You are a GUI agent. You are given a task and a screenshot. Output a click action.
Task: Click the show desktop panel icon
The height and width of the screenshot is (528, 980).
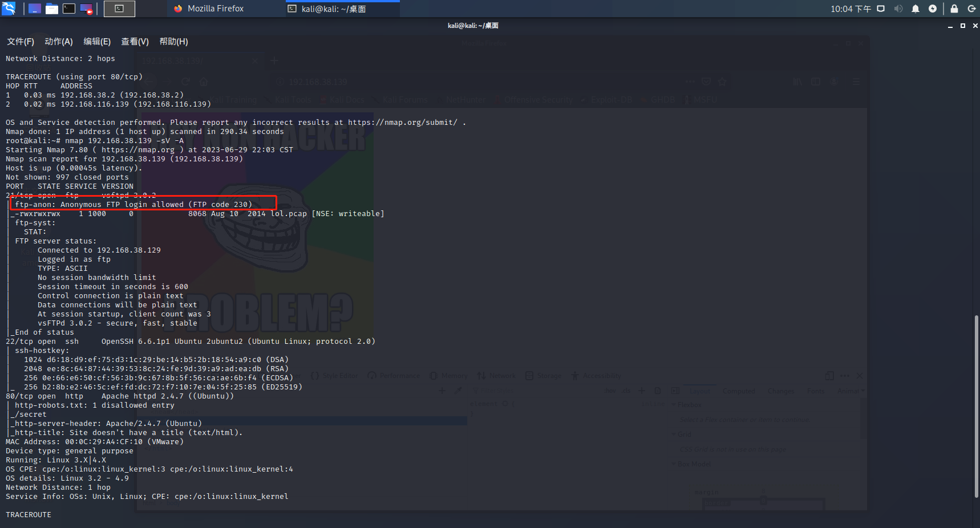click(35, 9)
